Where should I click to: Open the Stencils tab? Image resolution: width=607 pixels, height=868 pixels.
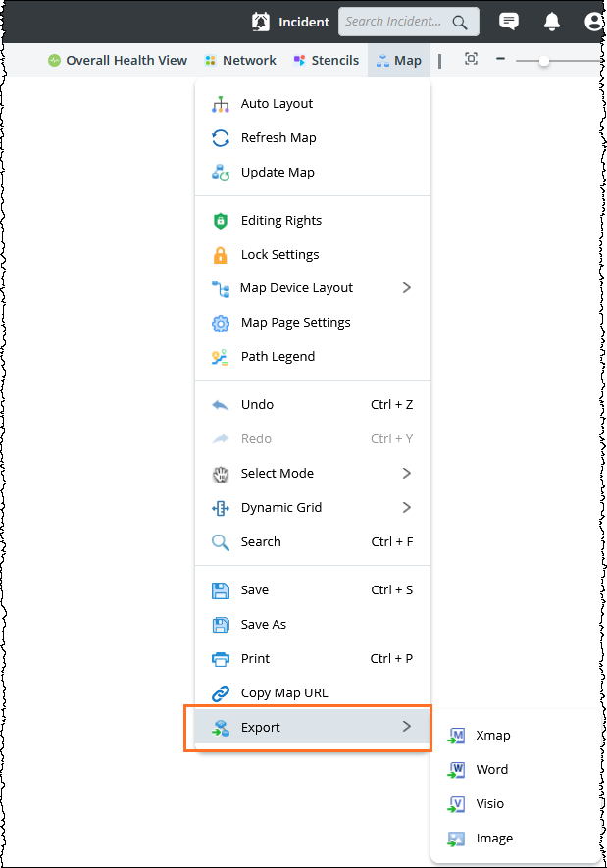[327, 61]
